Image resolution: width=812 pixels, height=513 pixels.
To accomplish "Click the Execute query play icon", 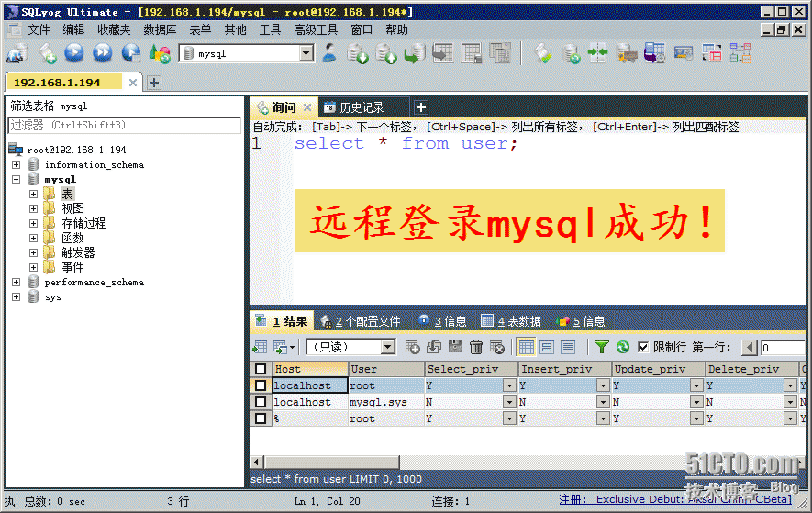I will (x=74, y=53).
